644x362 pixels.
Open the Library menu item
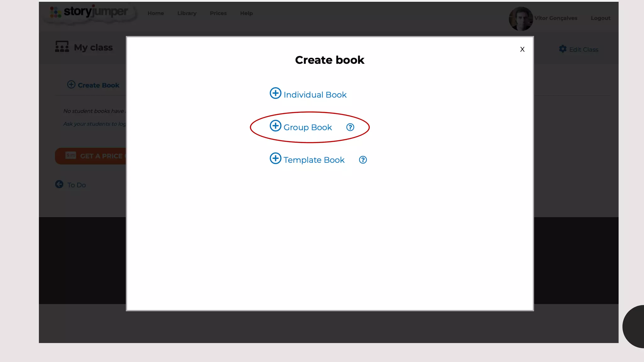pyautogui.click(x=187, y=13)
